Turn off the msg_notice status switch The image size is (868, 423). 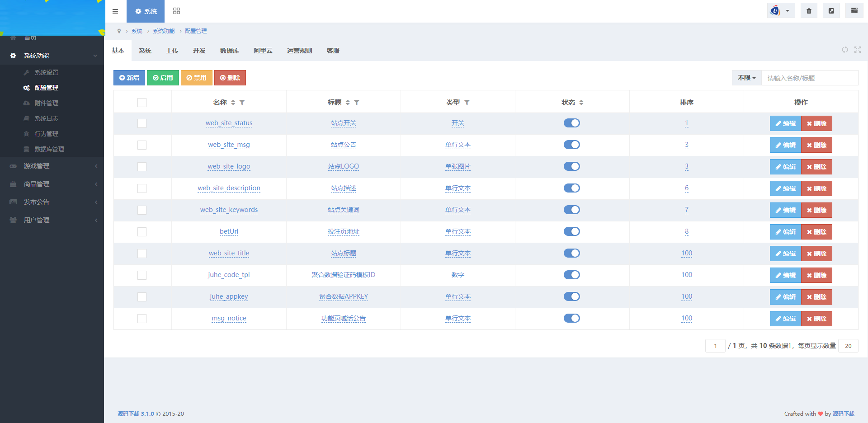tap(571, 318)
